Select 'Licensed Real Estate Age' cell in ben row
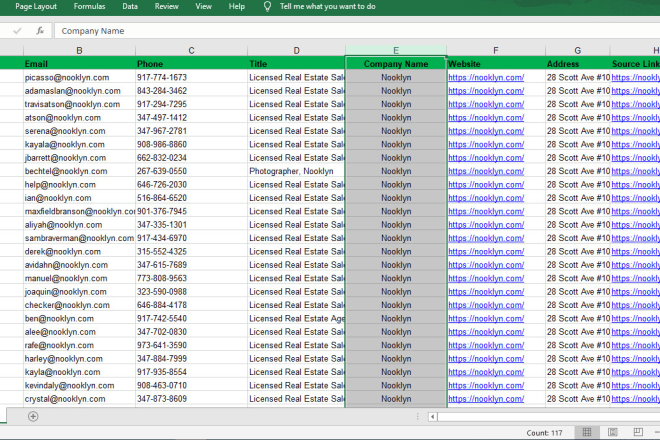This screenshot has height=440, width=660. 296,319
